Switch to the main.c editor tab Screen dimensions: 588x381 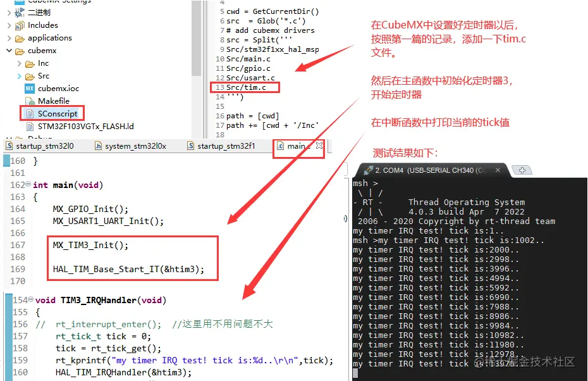click(298, 146)
